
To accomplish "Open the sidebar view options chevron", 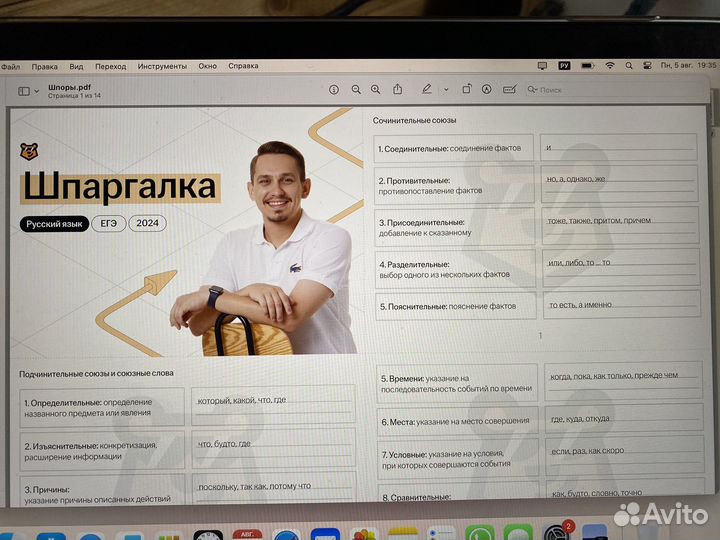I will [37, 91].
